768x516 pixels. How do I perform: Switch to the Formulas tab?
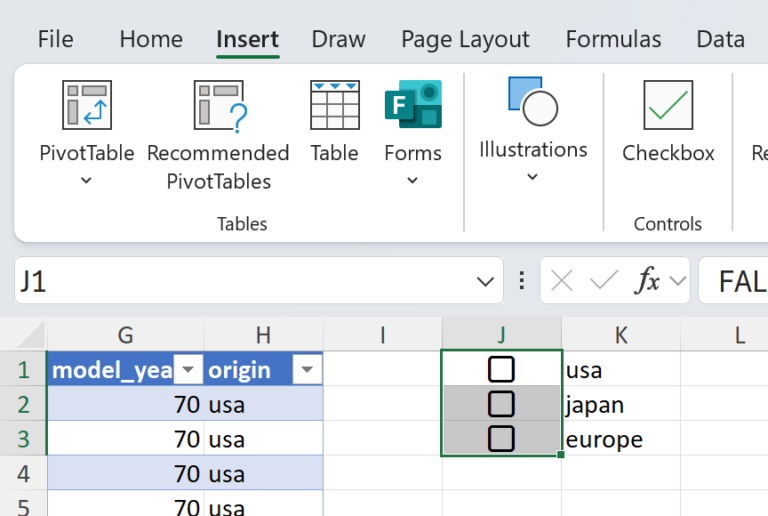613,40
